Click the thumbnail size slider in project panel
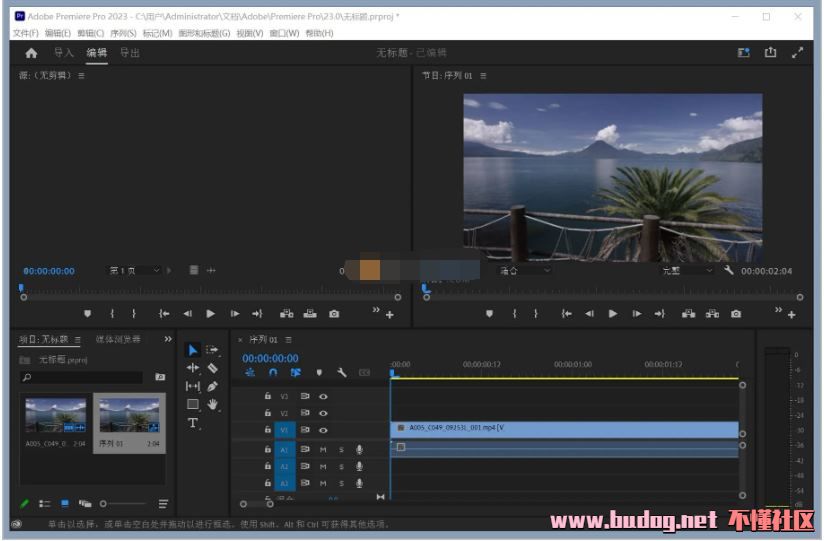The height and width of the screenshot is (541, 824). (x=103, y=504)
